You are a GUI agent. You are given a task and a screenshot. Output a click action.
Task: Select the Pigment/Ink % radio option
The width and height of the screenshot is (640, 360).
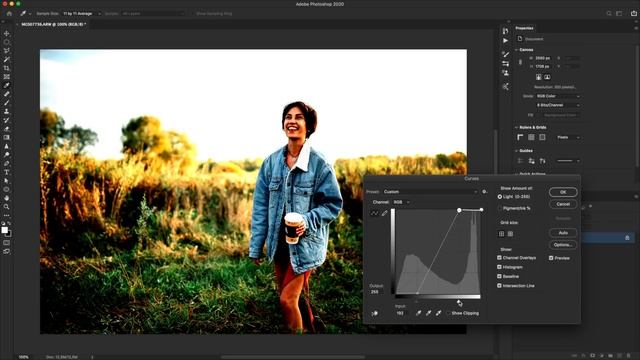(x=500, y=208)
